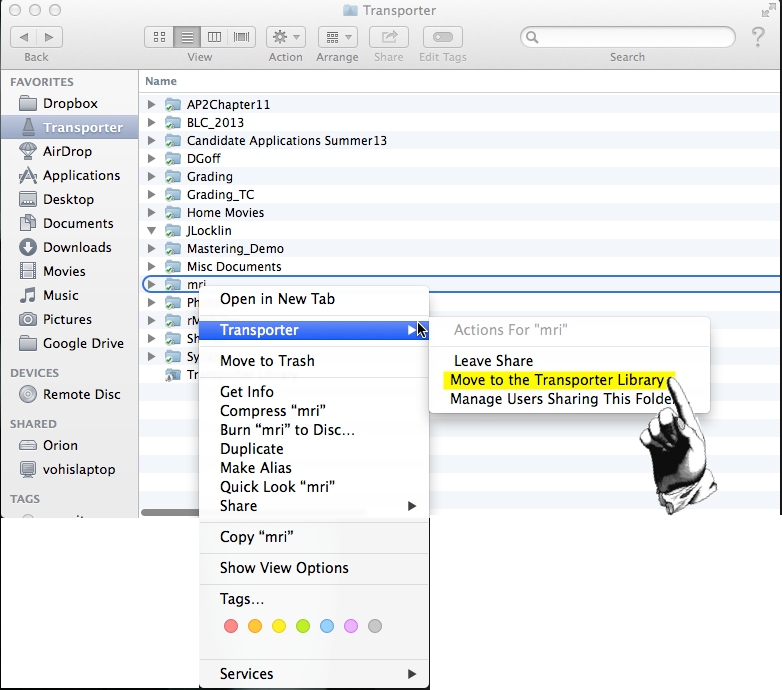Apply the green tag color
Image resolution: width=782 pixels, height=690 pixels.
coord(303,626)
